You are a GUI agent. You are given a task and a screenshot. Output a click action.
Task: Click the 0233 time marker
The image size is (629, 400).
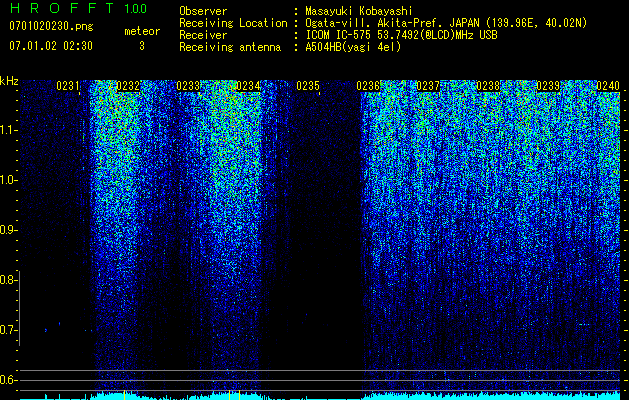point(188,86)
